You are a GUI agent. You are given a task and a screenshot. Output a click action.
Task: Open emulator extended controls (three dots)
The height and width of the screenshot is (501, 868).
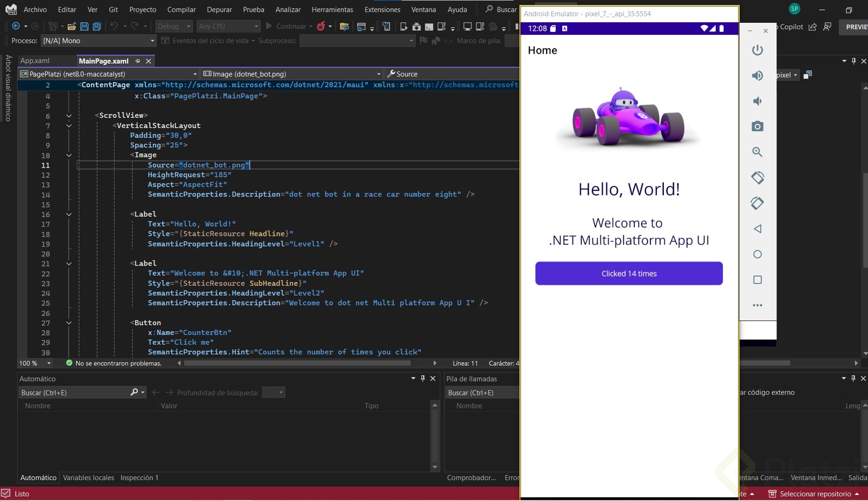pos(757,305)
